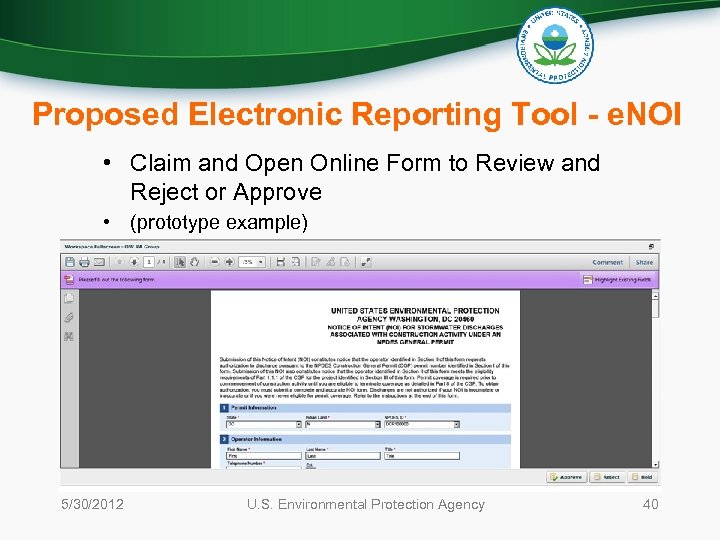The image size is (720, 540).
Task: Click the First Name field
Action: (x=264, y=456)
